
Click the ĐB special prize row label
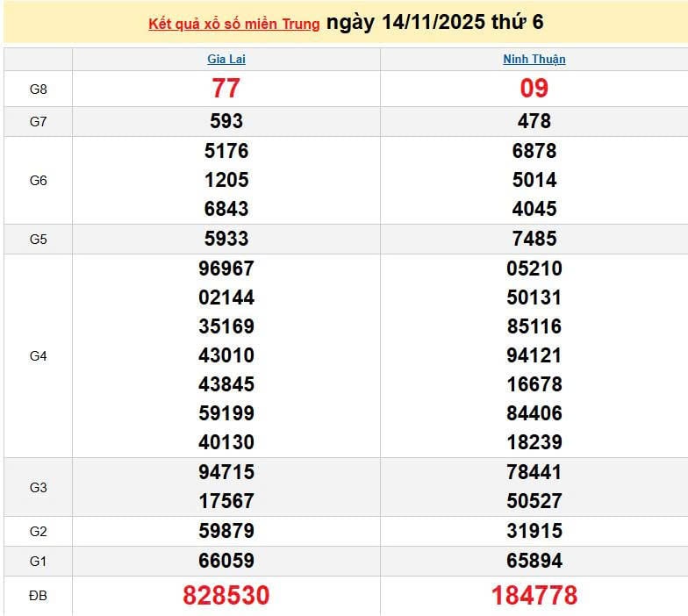38,596
